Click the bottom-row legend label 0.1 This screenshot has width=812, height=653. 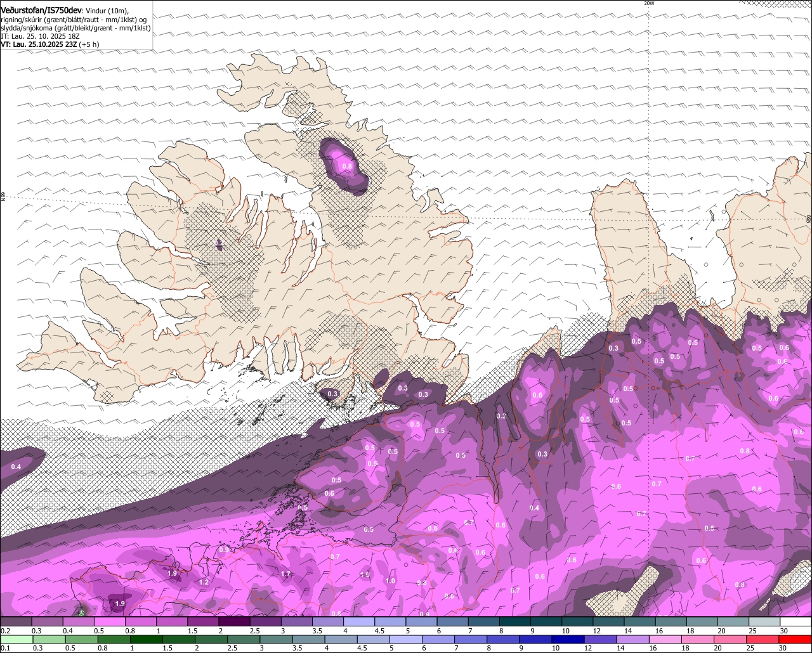[x=5, y=648]
